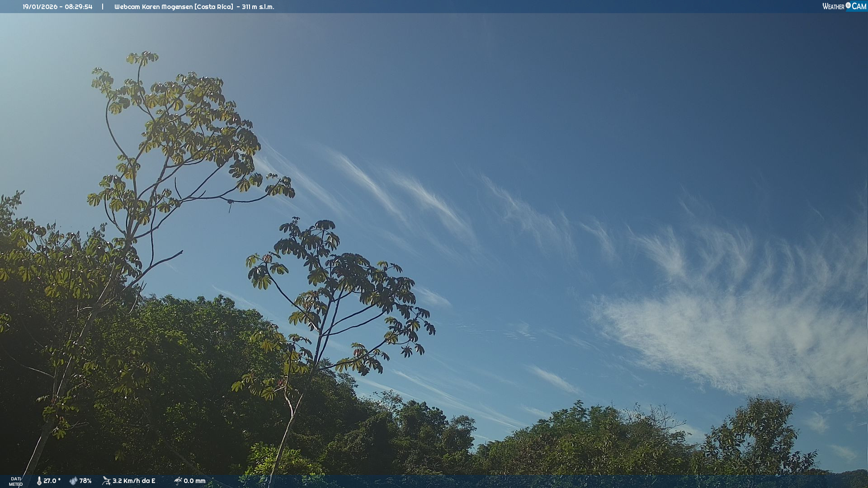Click the vertical separator bar in header
Image resolution: width=868 pixels, height=488 pixels.
pyautogui.click(x=103, y=7)
